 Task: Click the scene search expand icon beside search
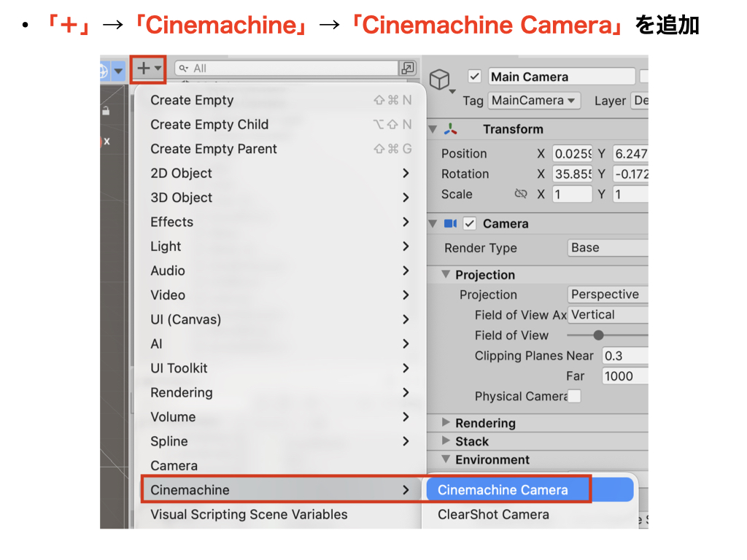408,69
